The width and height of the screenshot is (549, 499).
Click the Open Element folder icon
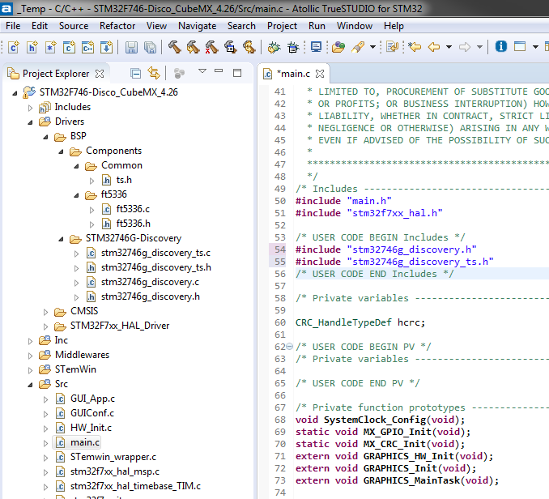click(x=338, y=47)
